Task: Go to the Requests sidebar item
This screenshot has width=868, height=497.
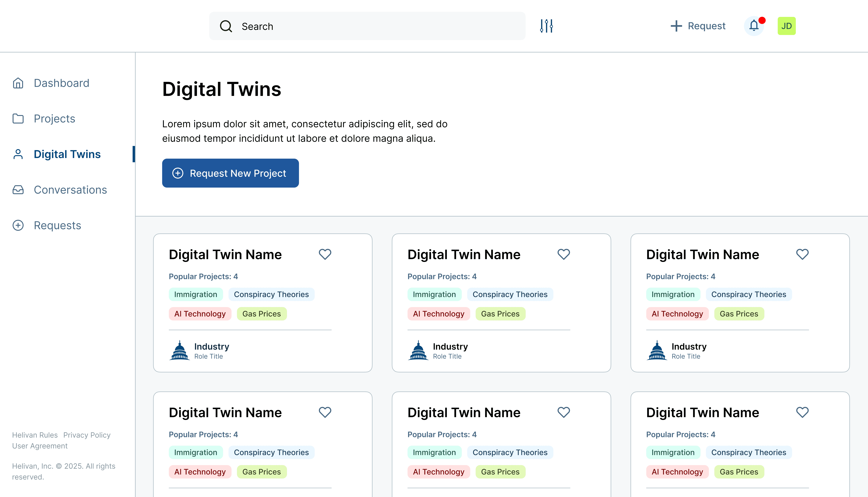Action: [57, 225]
